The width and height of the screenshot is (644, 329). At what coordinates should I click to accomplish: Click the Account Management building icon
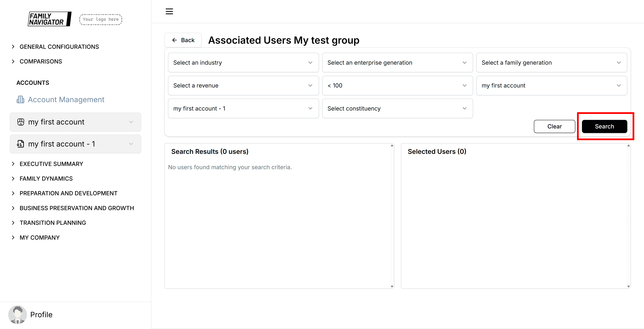[20, 100]
